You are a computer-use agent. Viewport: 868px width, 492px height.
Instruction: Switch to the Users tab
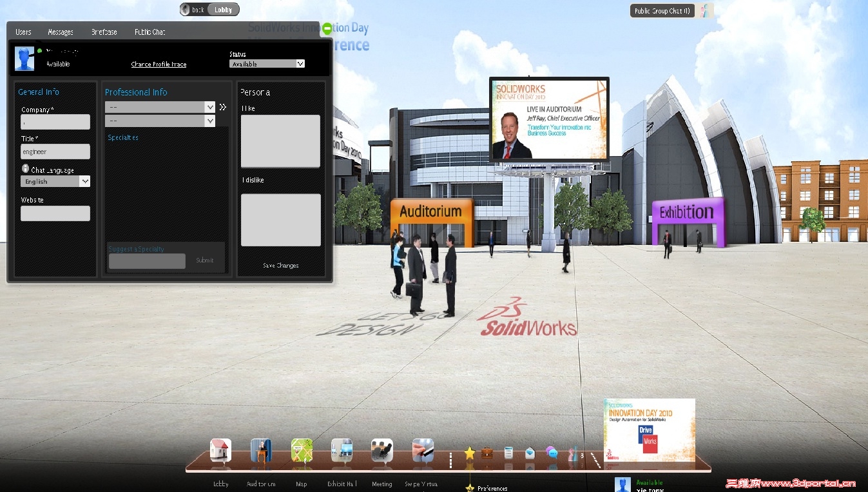(x=23, y=32)
